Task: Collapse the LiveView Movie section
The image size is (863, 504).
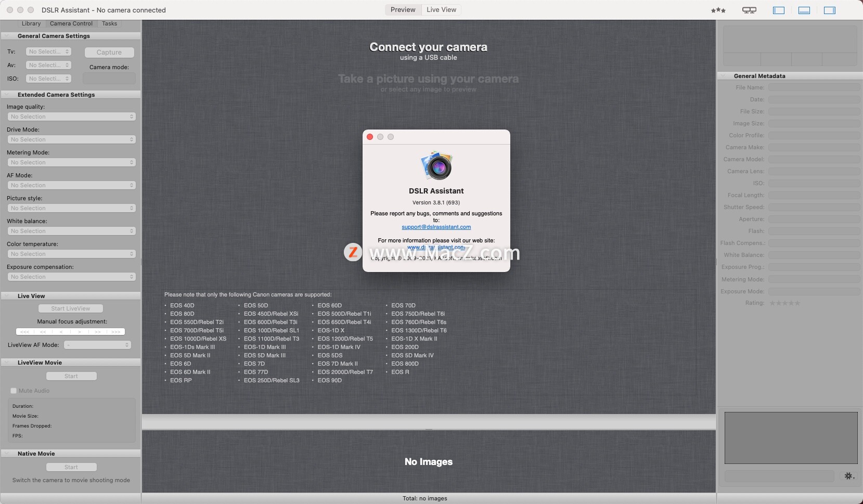Action: pyautogui.click(x=7, y=363)
